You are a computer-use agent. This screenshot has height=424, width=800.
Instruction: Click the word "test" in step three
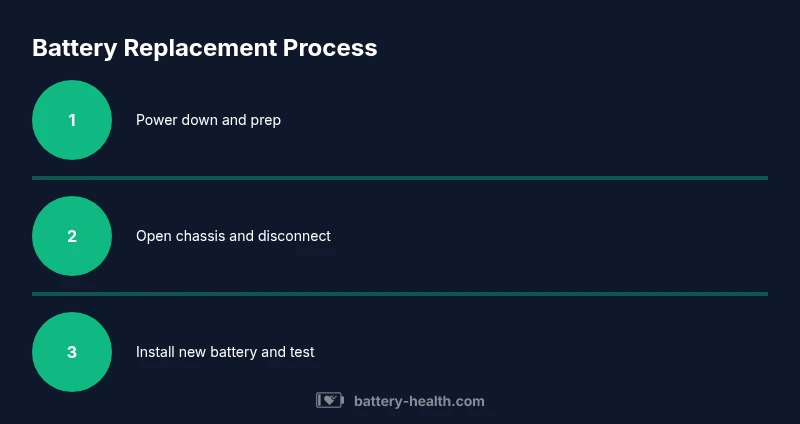click(x=301, y=352)
